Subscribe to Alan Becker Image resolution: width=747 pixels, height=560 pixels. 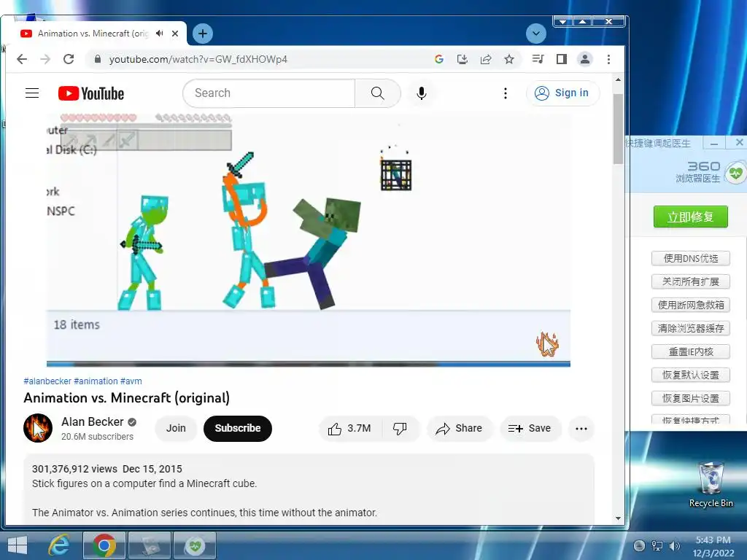238,428
